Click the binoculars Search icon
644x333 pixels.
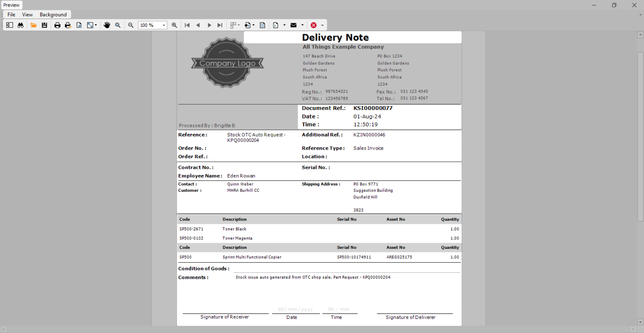tap(20, 25)
